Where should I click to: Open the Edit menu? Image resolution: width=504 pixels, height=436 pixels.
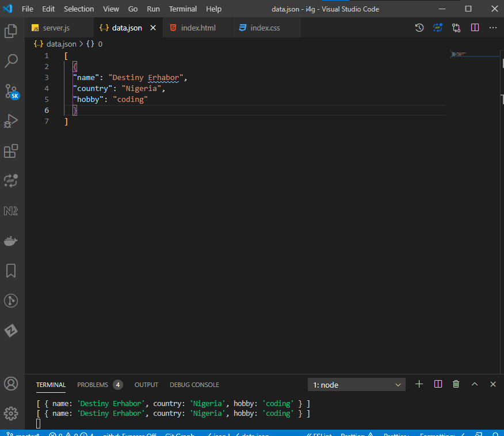[48, 9]
